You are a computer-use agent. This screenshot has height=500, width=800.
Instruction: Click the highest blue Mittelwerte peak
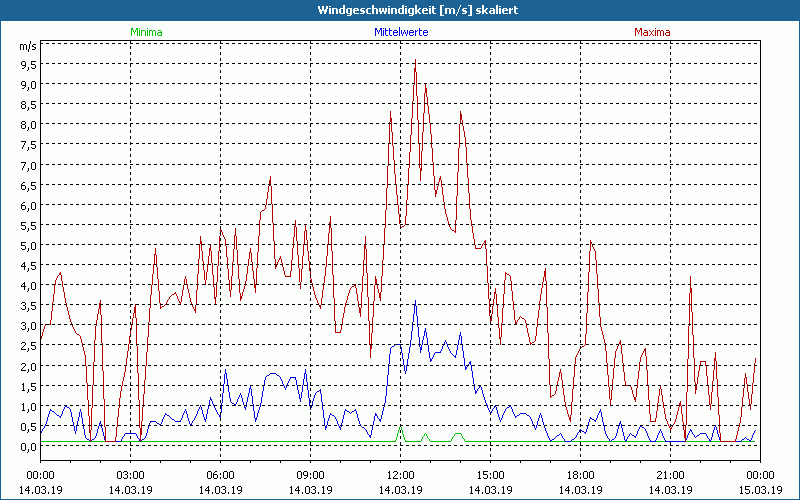click(415, 302)
